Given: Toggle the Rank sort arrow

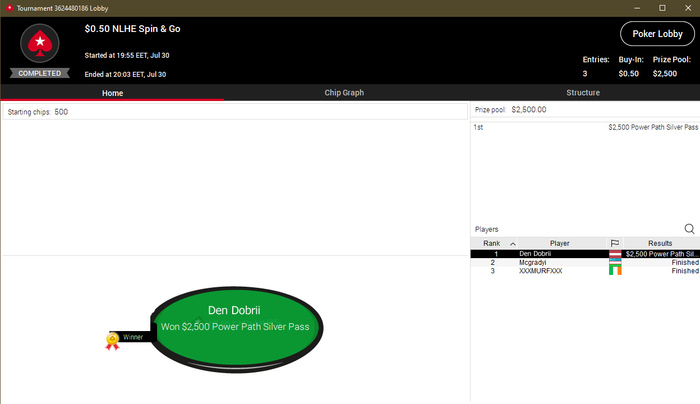Looking at the screenshot, I should pos(512,244).
